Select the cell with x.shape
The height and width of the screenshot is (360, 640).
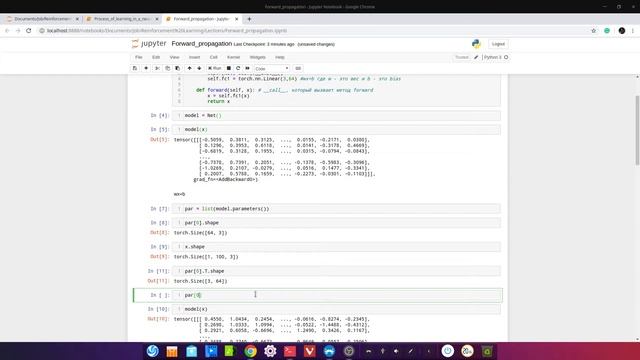pos(337,247)
